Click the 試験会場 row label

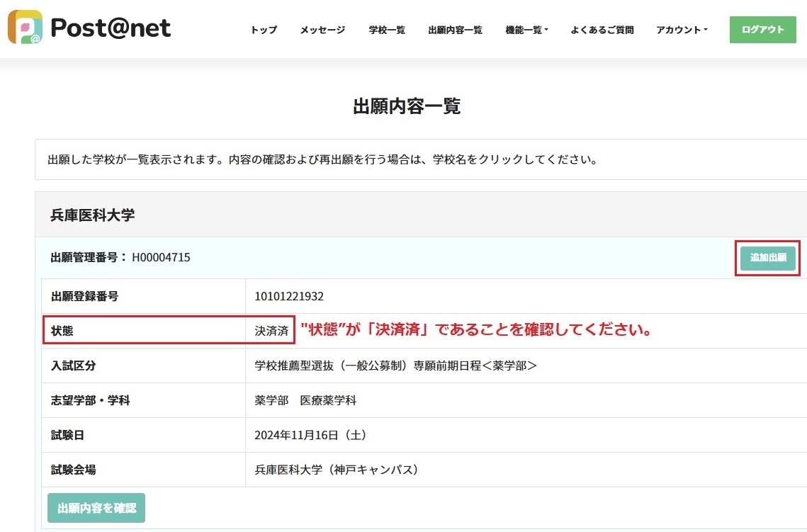tap(74, 470)
